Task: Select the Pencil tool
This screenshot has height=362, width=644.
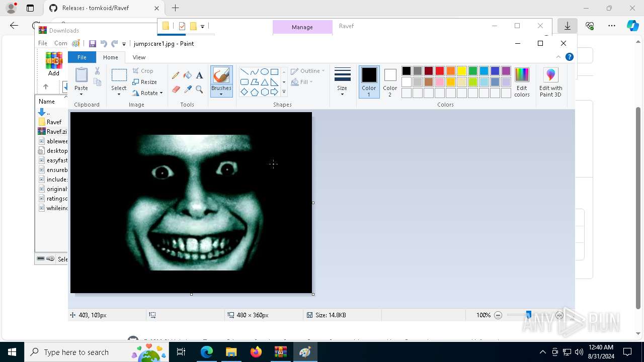Action: [x=176, y=75]
